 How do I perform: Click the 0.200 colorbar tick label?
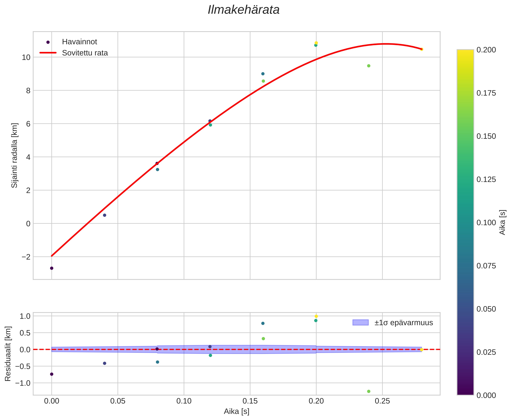[x=486, y=50]
